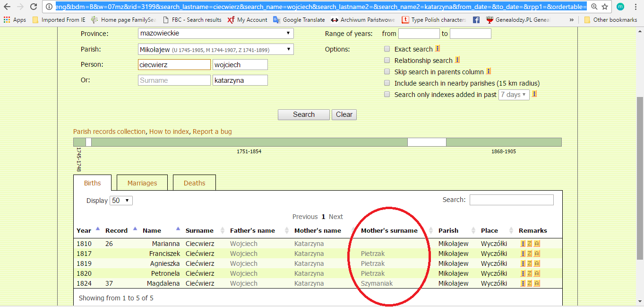Click info icon next to Skip search in parents column
This screenshot has width=644, height=307.
[x=489, y=71]
